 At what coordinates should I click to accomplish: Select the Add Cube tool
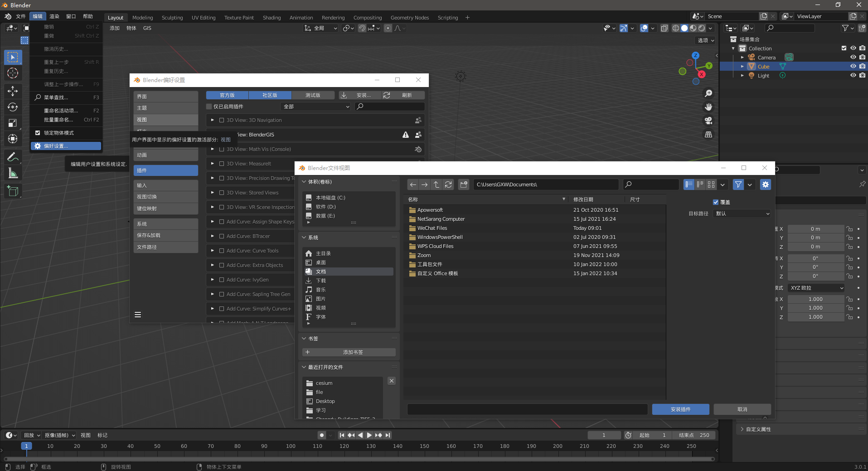[13, 191]
